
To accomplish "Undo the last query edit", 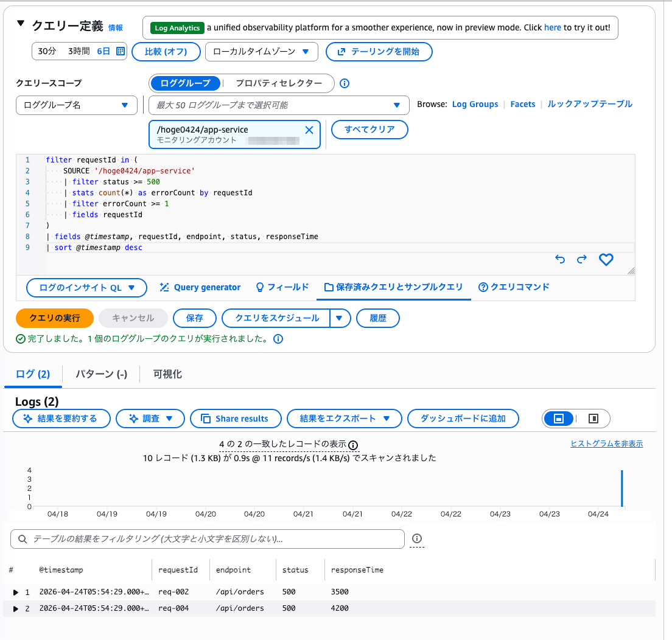I will 559,259.
